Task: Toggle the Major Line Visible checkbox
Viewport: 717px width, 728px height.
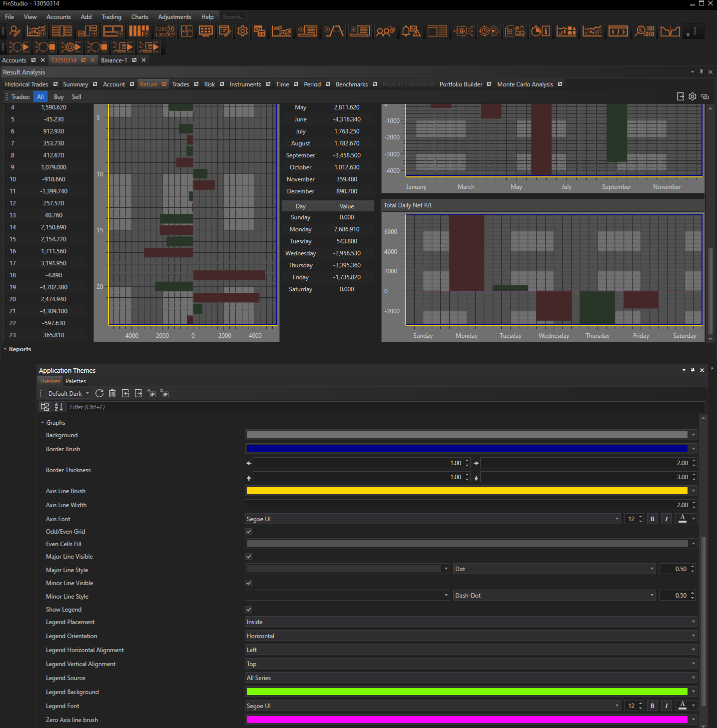Action: click(249, 557)
